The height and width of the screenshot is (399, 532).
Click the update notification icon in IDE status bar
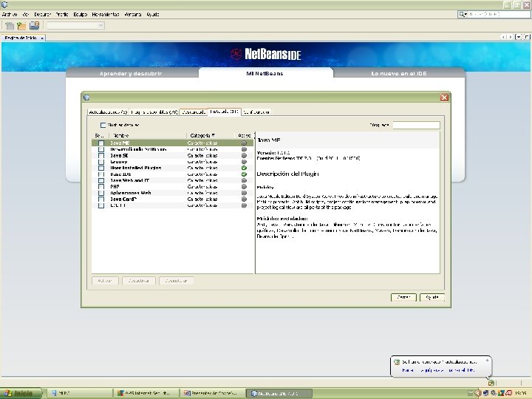point(491,383)
